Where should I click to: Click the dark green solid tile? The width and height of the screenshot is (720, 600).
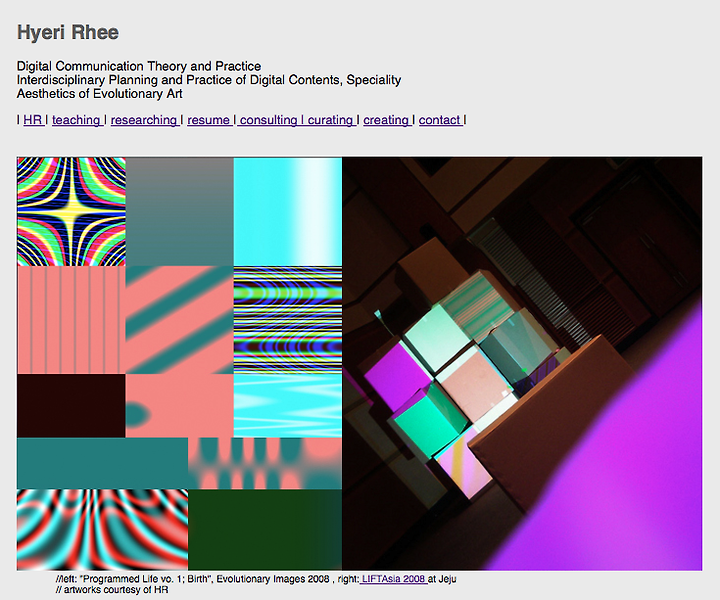click(x=265, y=530)
